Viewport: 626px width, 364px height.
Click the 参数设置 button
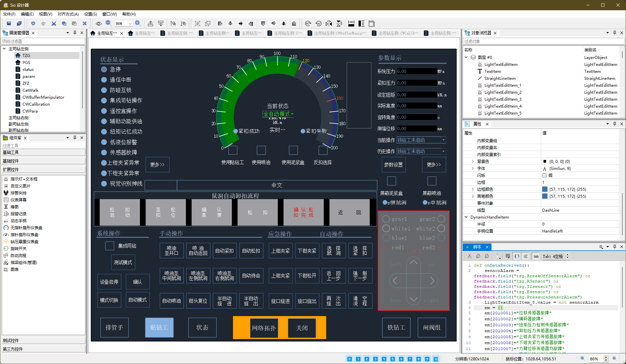point(393,165)
